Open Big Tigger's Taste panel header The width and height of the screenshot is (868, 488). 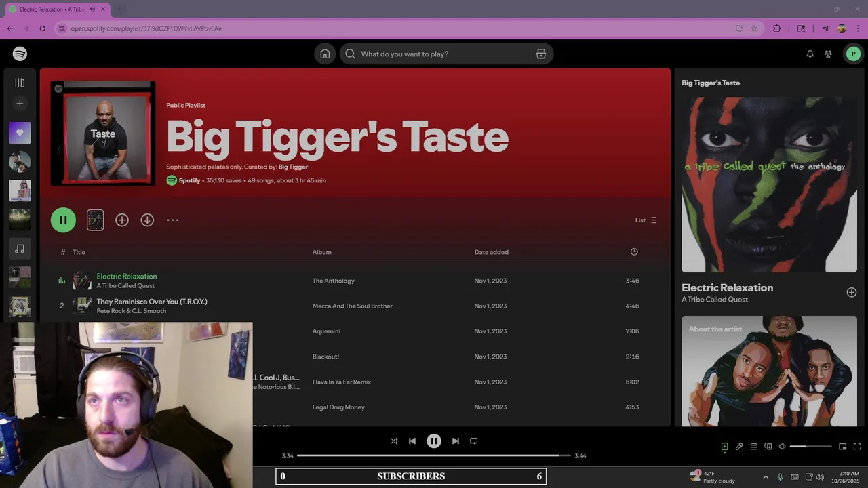point(711,83)
